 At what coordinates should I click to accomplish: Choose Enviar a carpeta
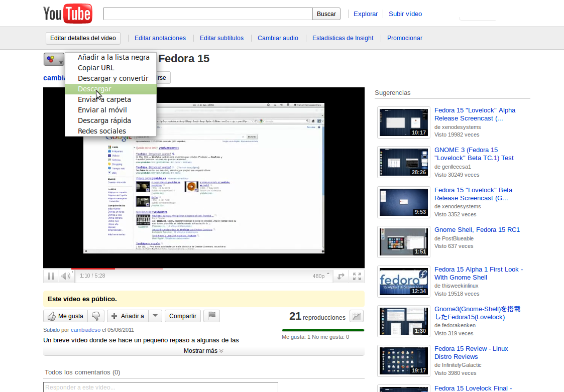click(x=111, y=99)
